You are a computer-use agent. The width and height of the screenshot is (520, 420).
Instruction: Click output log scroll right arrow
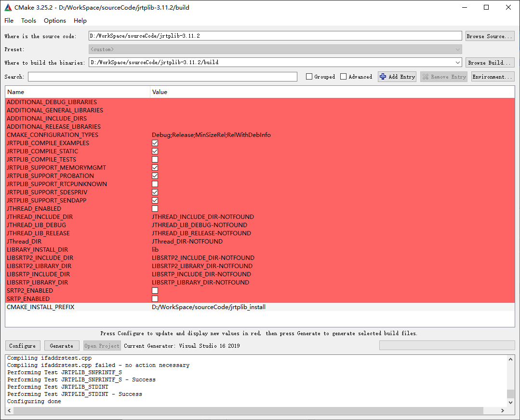pos(503,410)
